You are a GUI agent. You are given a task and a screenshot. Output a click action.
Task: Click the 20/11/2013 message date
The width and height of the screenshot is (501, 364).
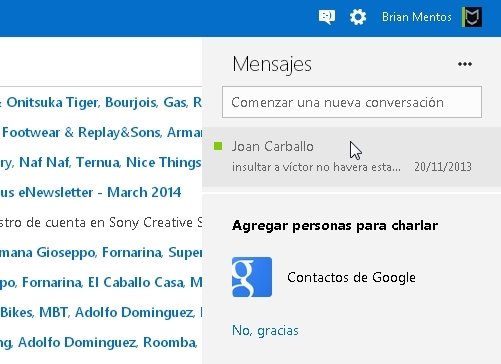(443, 167)
